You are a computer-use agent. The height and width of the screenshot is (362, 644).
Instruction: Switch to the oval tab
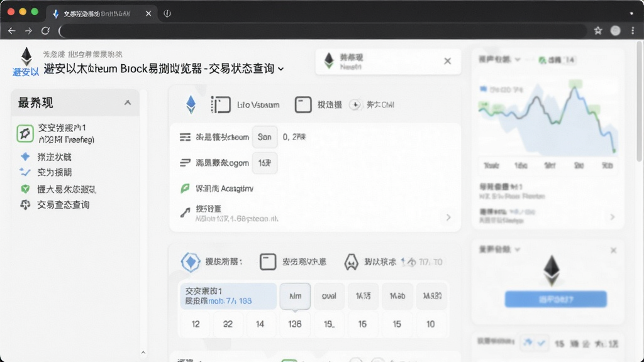(329, 296)
